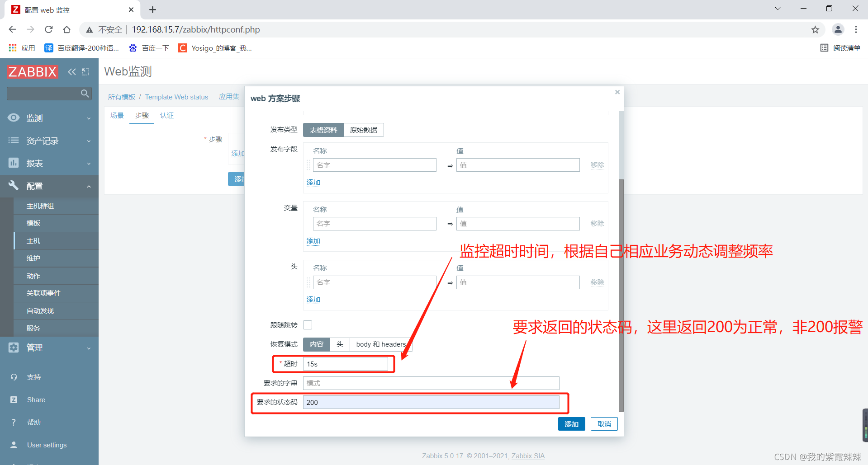Select 头 retrieve mode
868x465 pixels.
click(x=340, y=344)
